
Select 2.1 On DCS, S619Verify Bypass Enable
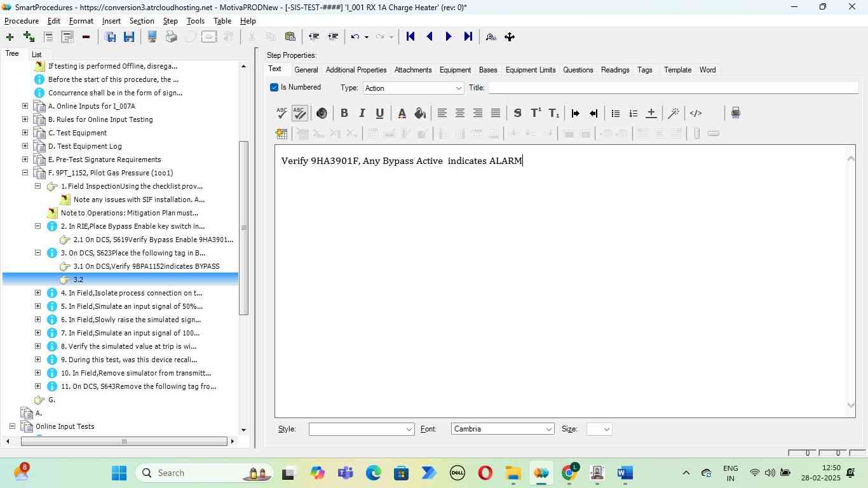tap(153, 240)
